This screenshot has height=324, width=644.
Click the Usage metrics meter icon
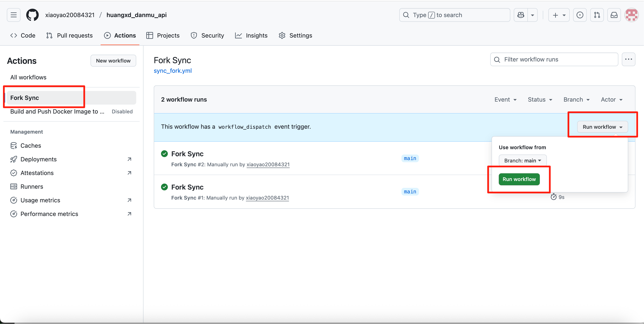point(14,200)
